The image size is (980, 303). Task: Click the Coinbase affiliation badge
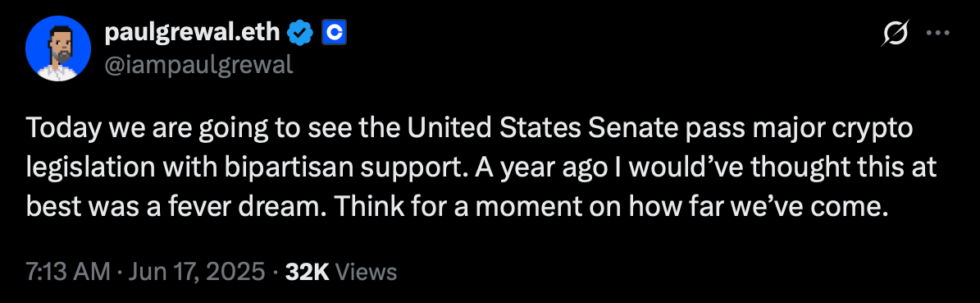(335, 33)
